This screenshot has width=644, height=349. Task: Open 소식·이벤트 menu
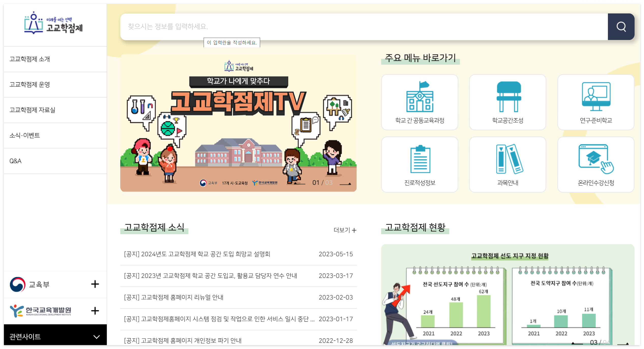(55, 135)
